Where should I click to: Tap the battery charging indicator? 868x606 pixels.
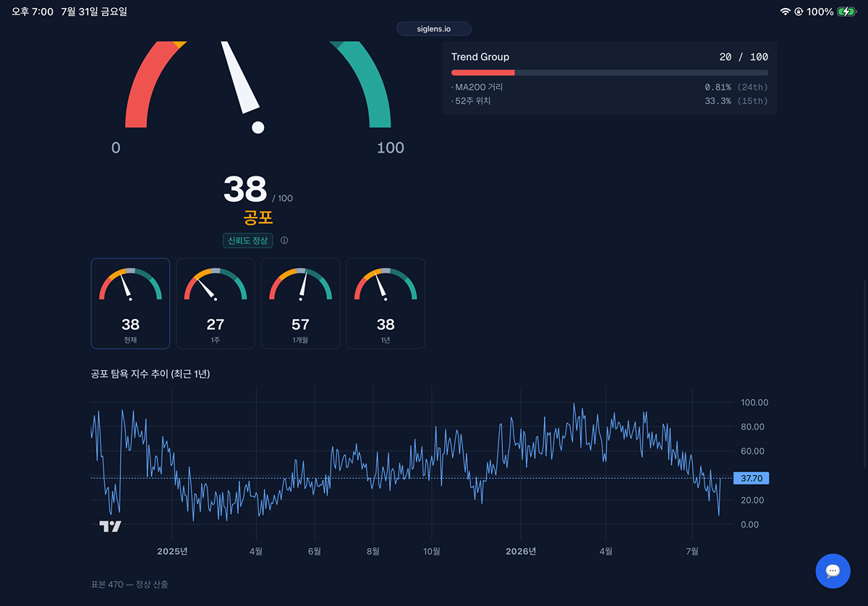(x=846, y=12)
